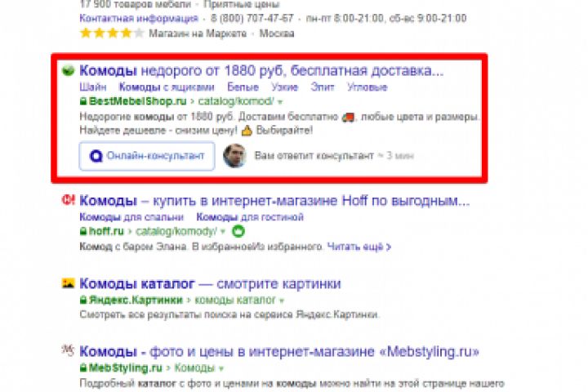Click the red Hoff favicon icon

point(69,200)
